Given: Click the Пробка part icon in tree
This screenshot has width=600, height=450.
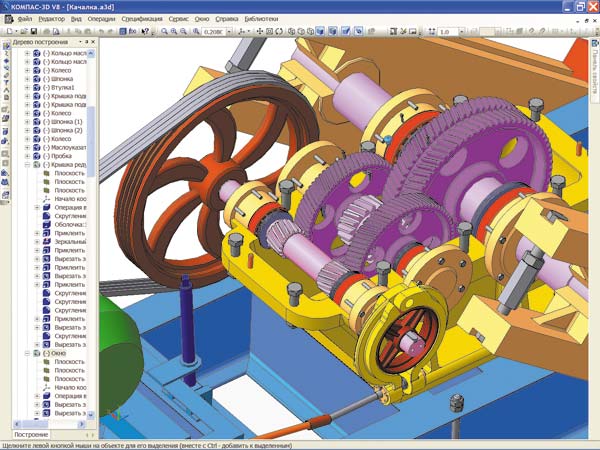Looking at the screenshot, I should pyautogui.click(x=36, y=156).
